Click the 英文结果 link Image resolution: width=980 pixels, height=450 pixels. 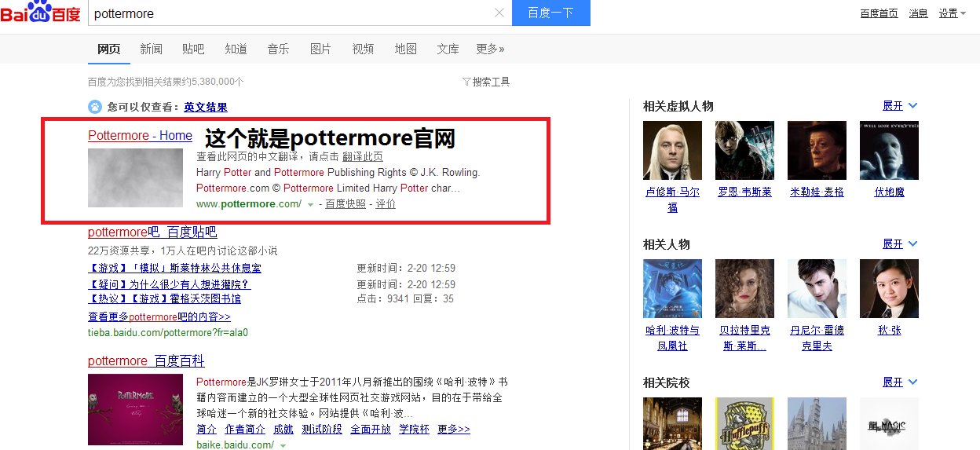click(x=206, y=107)
